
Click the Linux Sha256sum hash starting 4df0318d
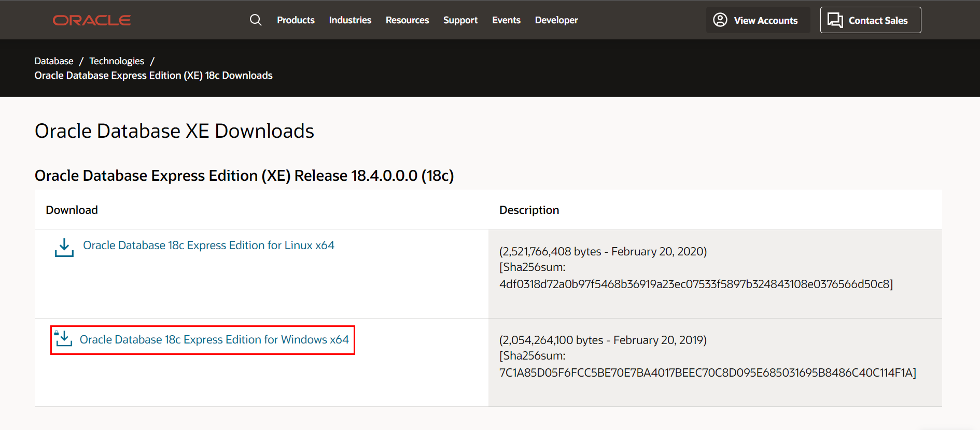[696, 284]
